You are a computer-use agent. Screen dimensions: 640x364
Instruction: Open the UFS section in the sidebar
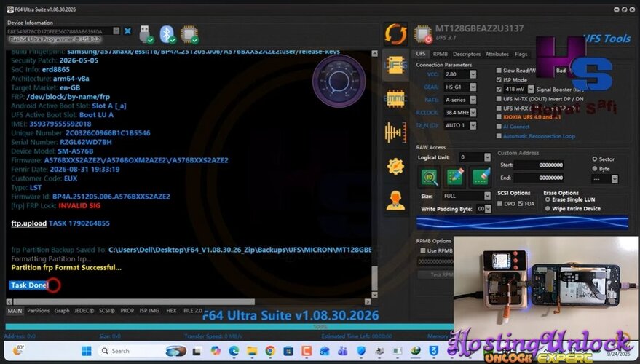(x=395, y=66)
